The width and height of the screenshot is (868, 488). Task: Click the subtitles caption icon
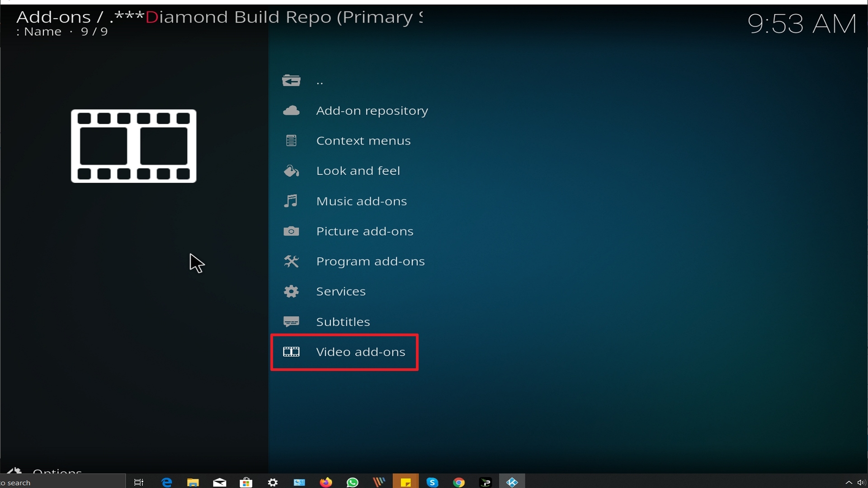[x=291, y=322]
